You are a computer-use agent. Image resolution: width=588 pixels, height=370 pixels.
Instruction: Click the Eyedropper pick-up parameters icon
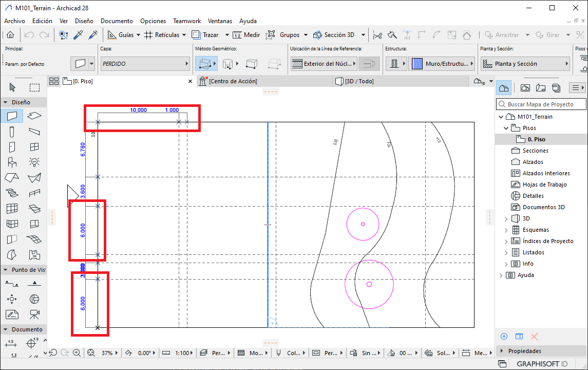[79, 35]
